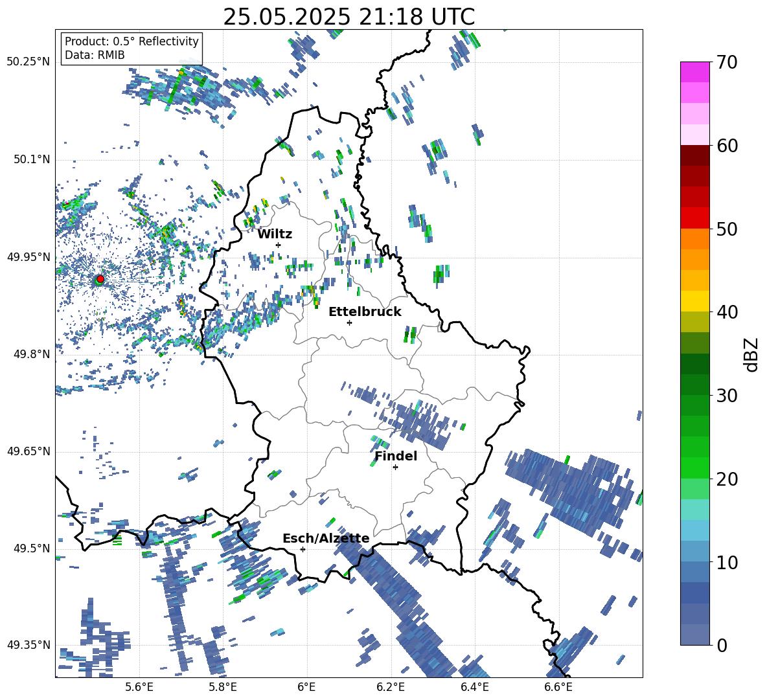Click the 5.8°E longitude label
The width and height of the screenshot is (767, 700).
tap(223, 687)
